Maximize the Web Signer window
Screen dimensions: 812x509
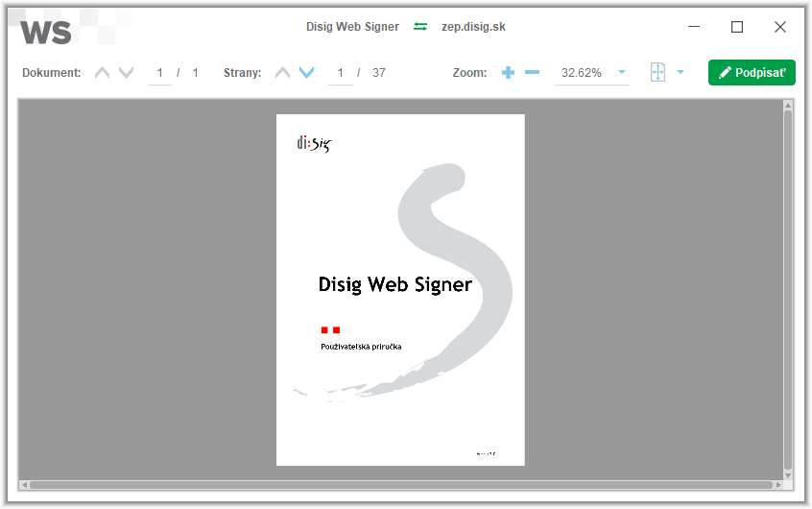click(737, 27)
